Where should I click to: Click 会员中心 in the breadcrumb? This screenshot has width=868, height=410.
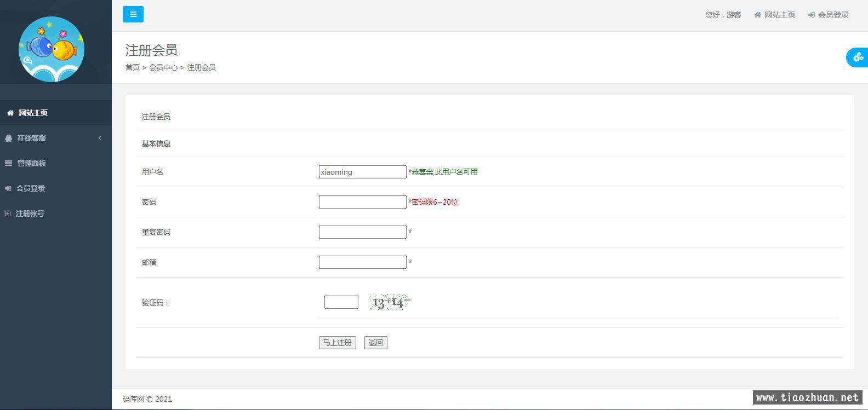click(163, 67)
